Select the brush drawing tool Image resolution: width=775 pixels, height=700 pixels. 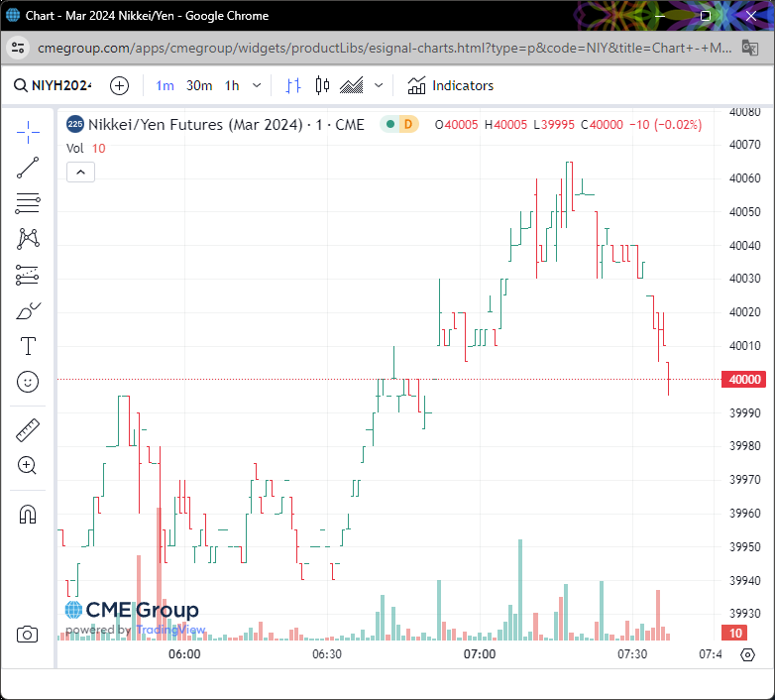point(28,311)
